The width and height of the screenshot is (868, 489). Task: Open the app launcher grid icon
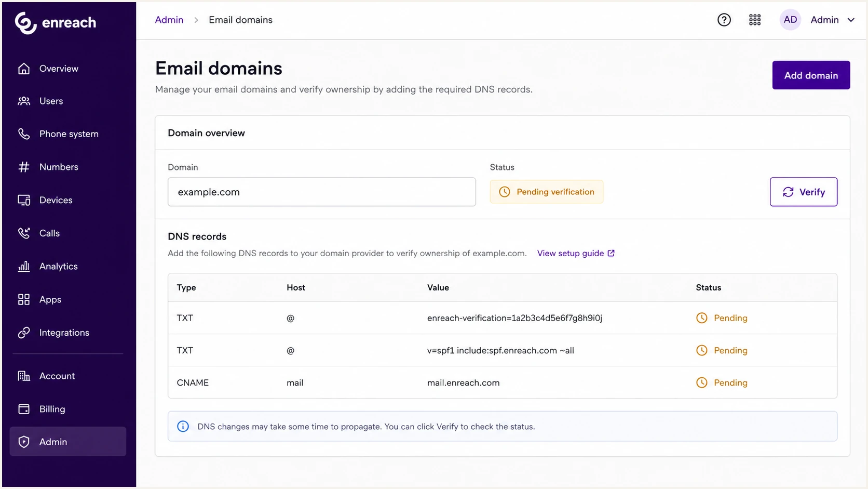(x=755, y=20)
